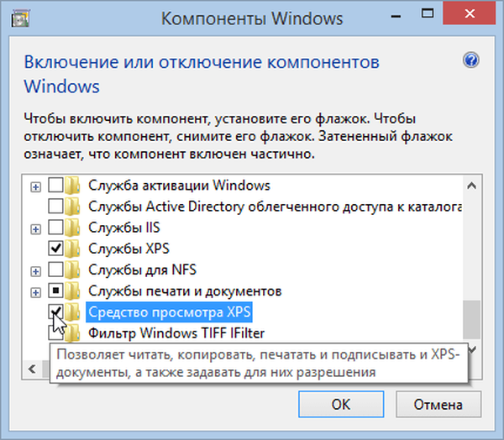Uncheck the Службы XPS checkbox

coord(56,249)
